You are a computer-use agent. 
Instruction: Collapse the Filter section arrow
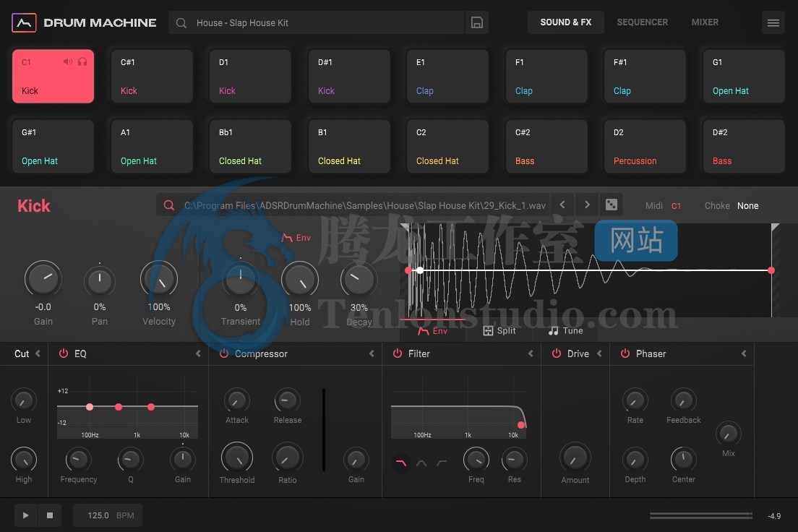(531, 353)
